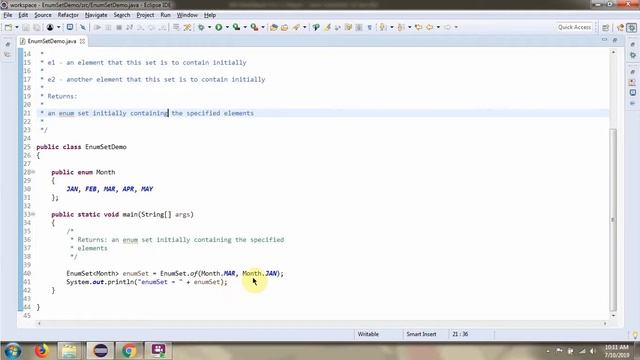Click the Step Over icon

tap(151, 27)
